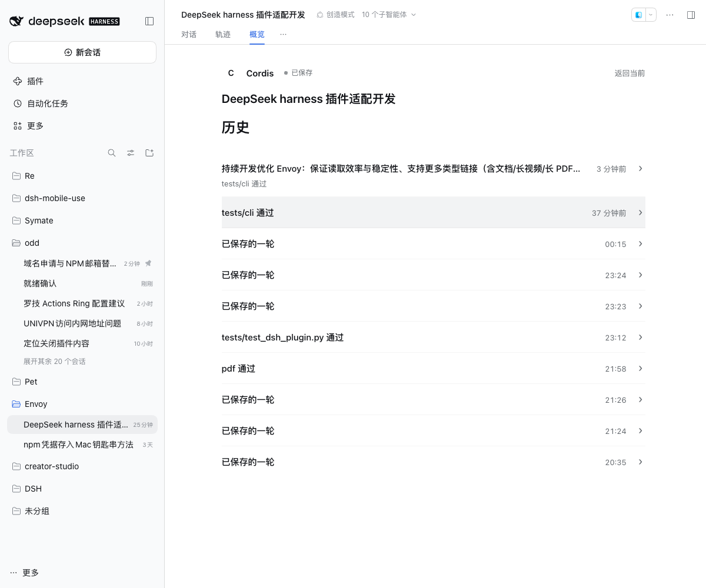Expand chevron on 3 分钟前 entry
Screen dimensions: 706x588
coord(641,169)
